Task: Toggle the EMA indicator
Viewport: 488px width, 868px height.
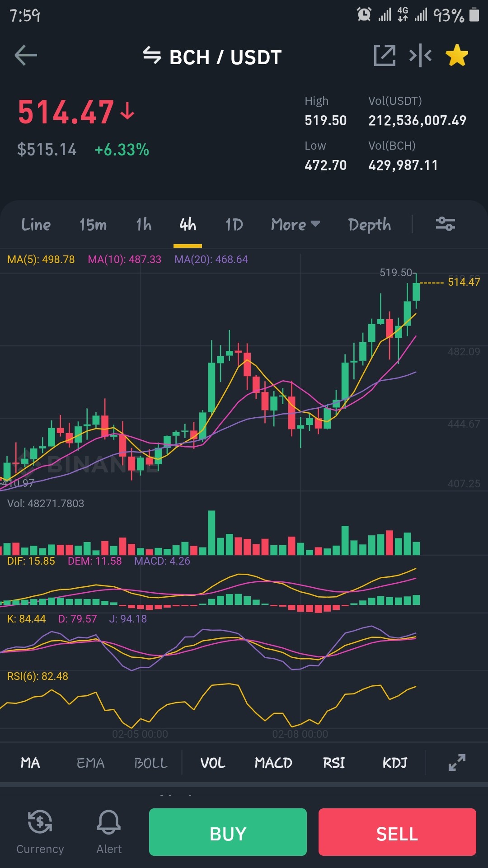Action: click(x=90, y=763)
